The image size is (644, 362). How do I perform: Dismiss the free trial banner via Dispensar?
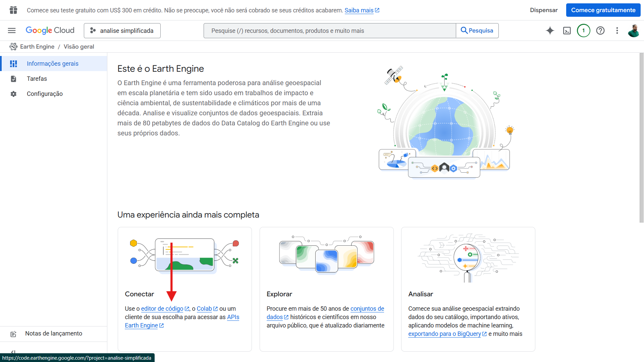(544, 10)
